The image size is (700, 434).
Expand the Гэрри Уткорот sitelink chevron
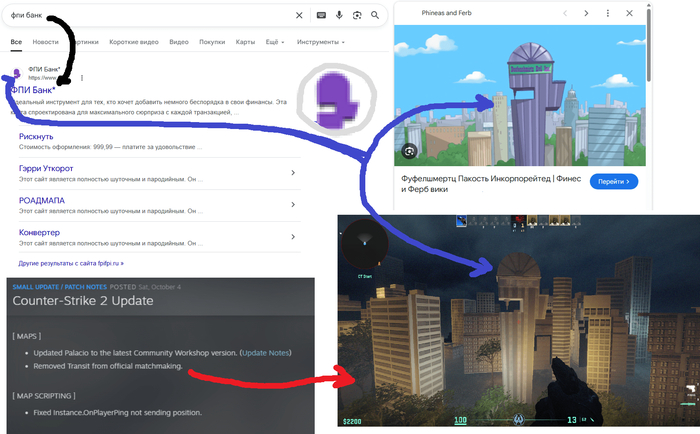[x=293, y=173]
